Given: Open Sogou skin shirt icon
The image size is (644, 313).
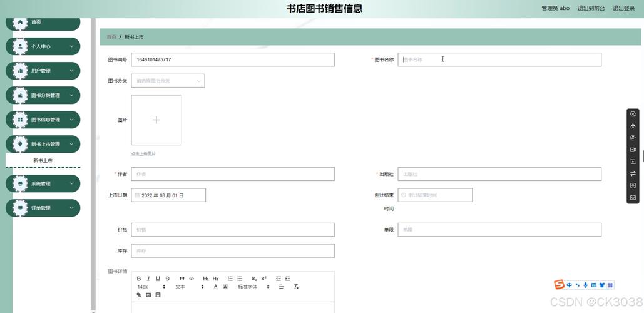Looking at the screenshot, I should pos(601,285).
